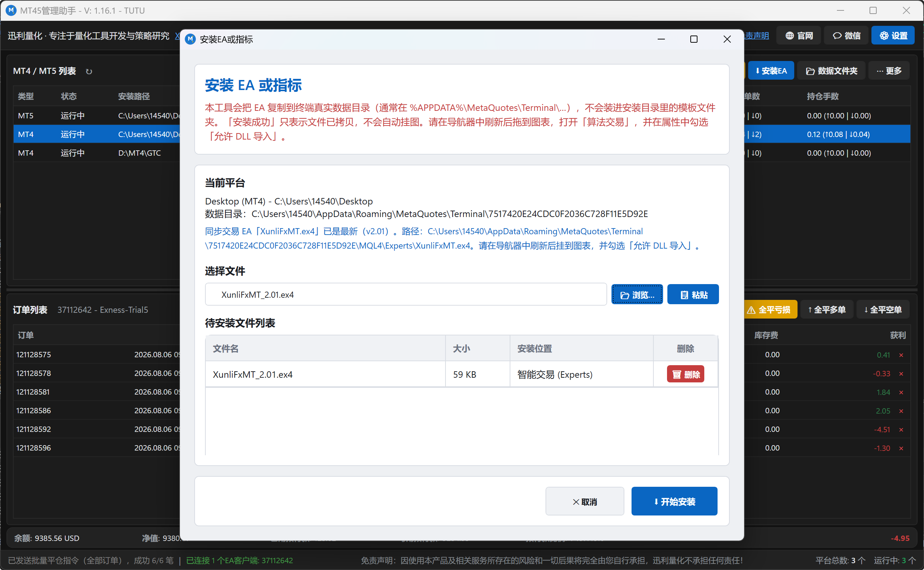Click the 文件名 column header in pending list
924x570 pixels.
click(325, 348)
